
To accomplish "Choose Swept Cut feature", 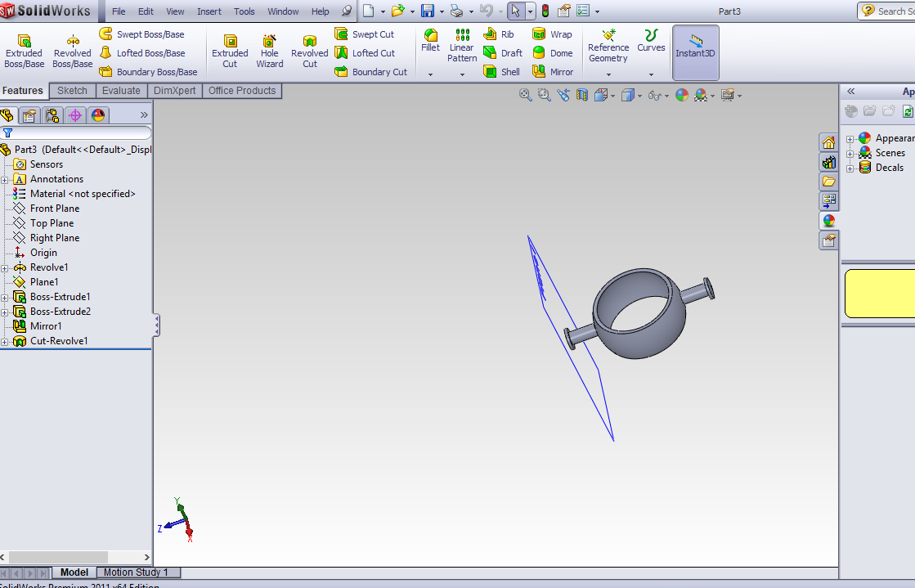I will pos(365,34).
